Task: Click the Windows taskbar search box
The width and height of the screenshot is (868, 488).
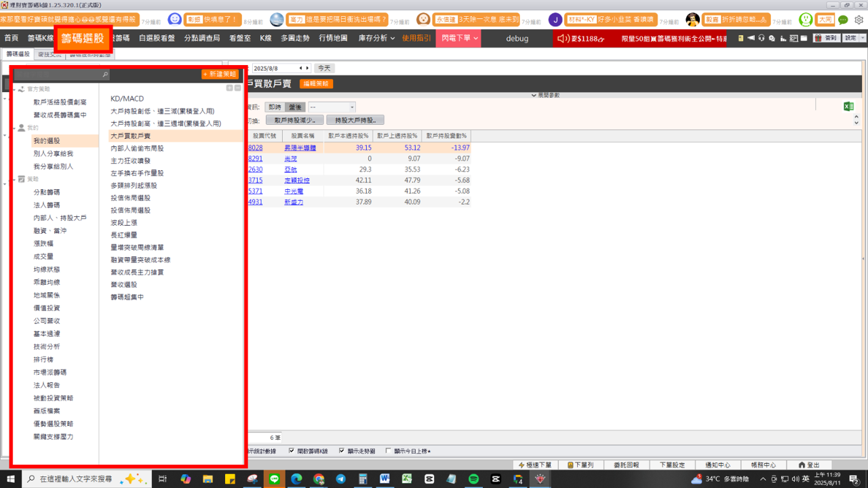Action: coord(87,479)
